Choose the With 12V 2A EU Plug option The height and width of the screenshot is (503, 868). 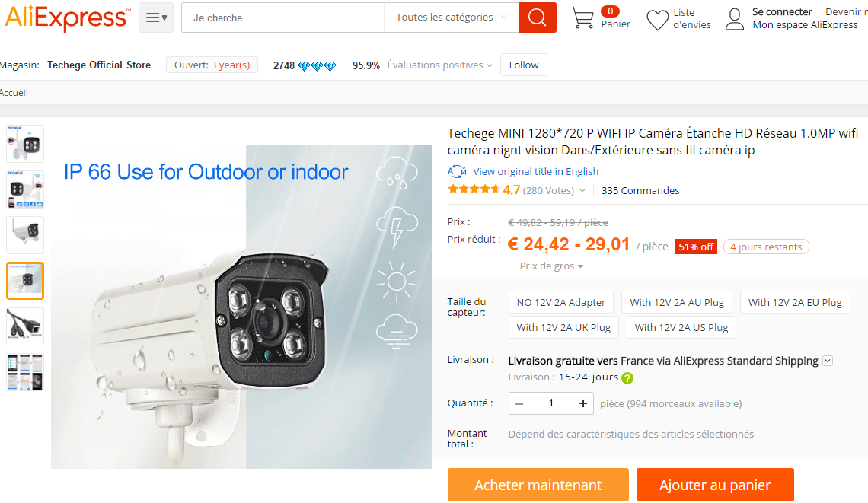(795, 302)
